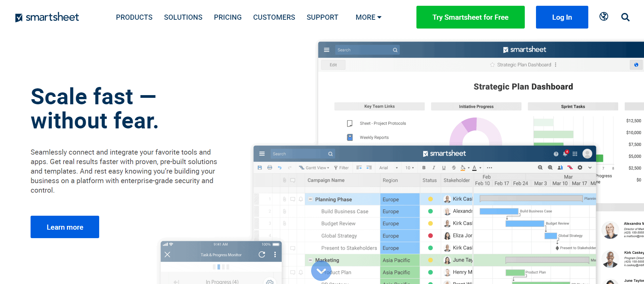Viewport: 644px width, 284px height.
Task: Collapse the Planning Phase row group
Action: (x=310, y=199)
